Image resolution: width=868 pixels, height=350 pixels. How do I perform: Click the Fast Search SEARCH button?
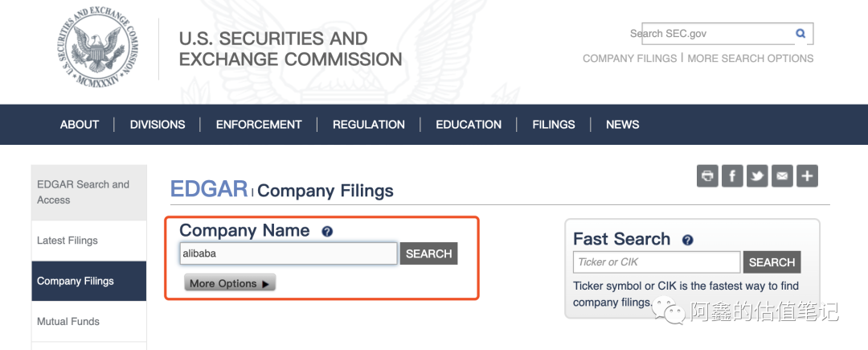772,262
